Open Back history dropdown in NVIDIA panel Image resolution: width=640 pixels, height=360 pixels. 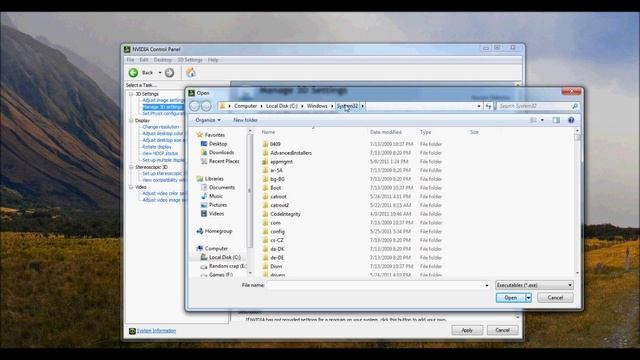pyautogui.click(x=160, y=73)
